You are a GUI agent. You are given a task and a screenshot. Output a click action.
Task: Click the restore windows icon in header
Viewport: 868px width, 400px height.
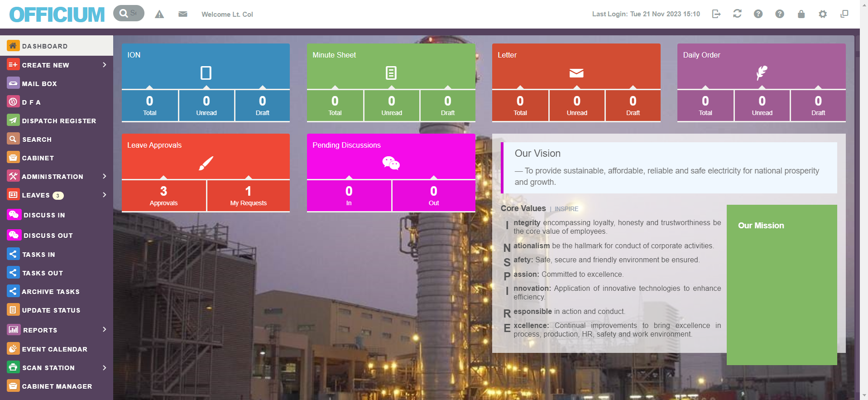pyautogui.click(x=844, y=14)
